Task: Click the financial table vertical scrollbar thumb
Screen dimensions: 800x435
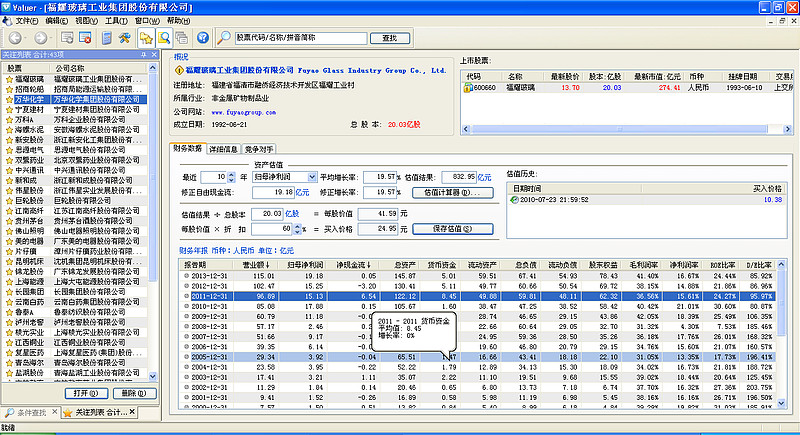Action: (x=781, y=303)
